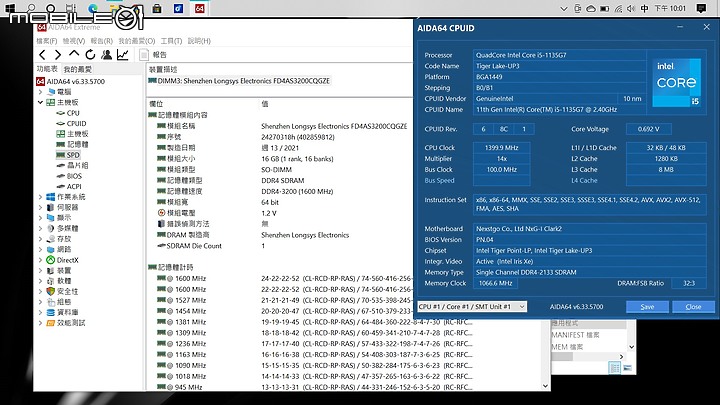The image size is (720, 405).
Task: Click the 裝置 devices icon in tree
Action: coord(51,270)
